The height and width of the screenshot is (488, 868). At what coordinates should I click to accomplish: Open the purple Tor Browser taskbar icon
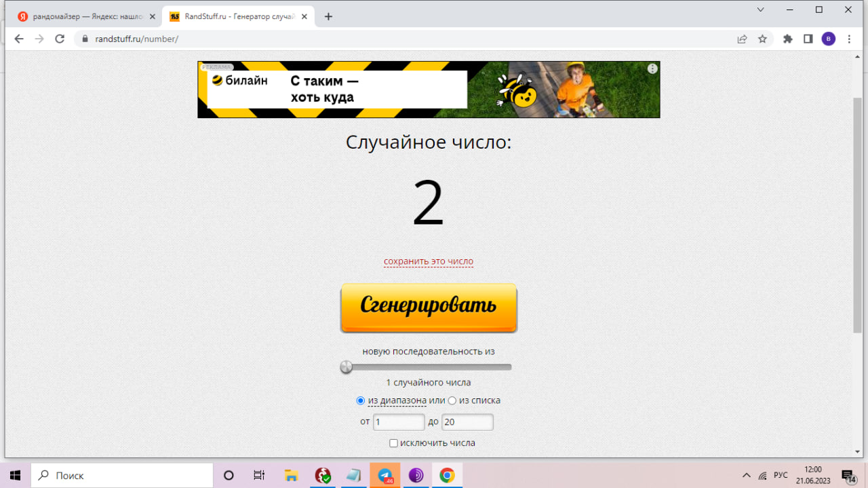click(416, 475)
